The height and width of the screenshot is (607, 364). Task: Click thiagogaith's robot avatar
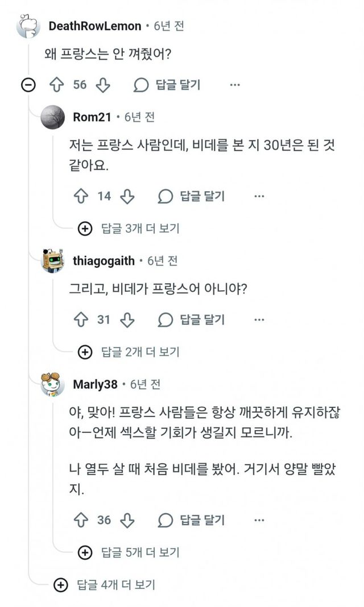(56, 261)
